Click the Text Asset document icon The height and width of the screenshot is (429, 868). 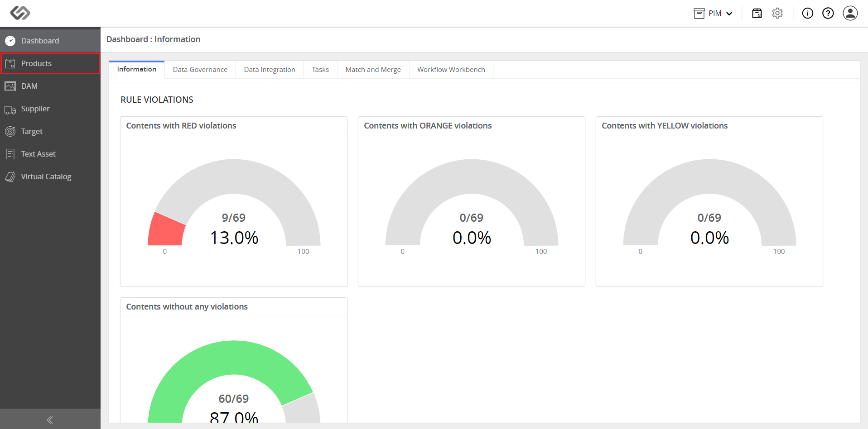coord(10,154)
